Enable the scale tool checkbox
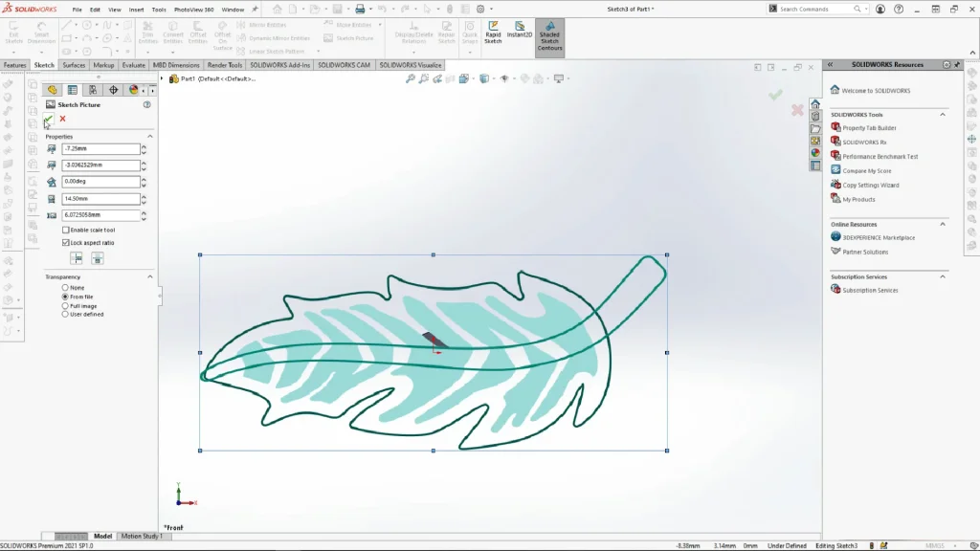Image resolution: width=980 pixels, height=551 pixels. click(66, 230)
